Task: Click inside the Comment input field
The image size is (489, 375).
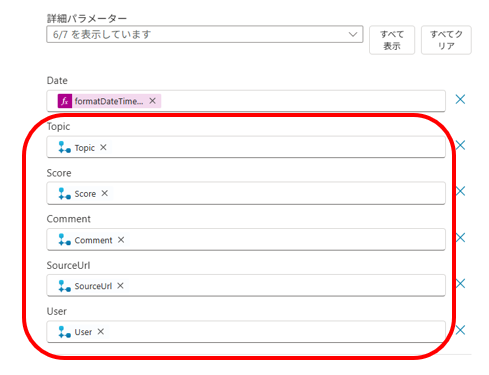Action: (x=246, y=239)
